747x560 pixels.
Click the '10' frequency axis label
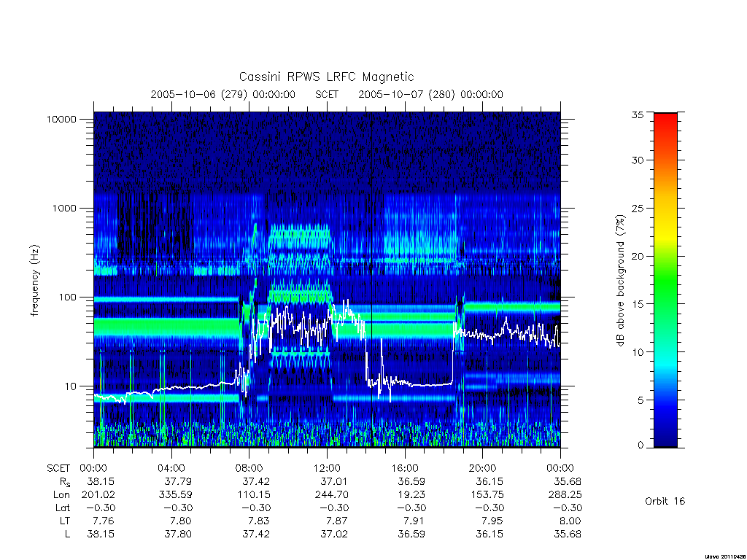71,386
